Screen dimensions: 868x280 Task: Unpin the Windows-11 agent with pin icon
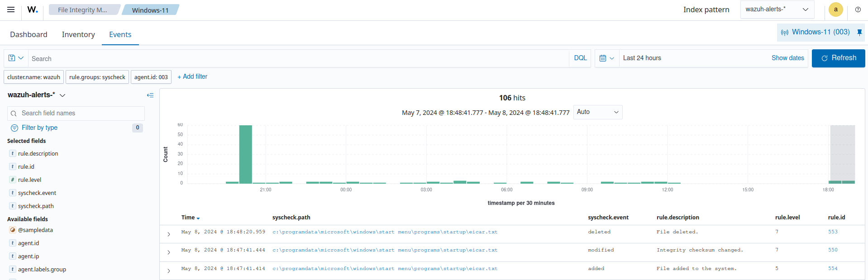tap(859, 32)
